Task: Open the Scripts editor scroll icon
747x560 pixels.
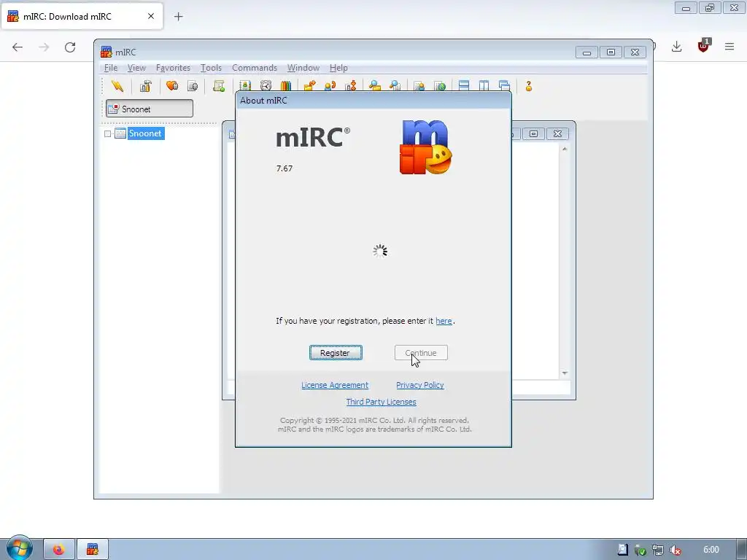Action: (x=219, y=86)
